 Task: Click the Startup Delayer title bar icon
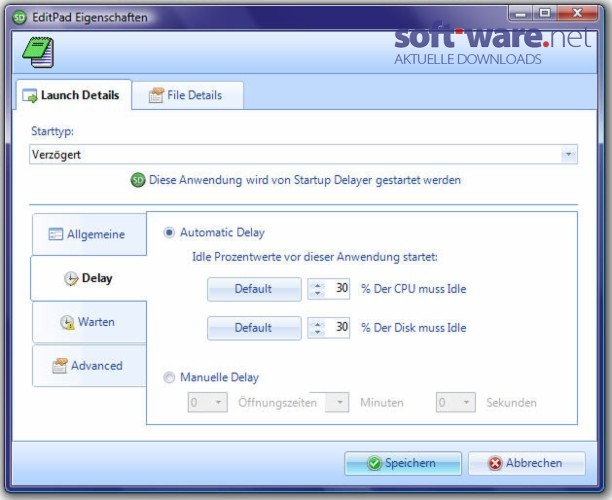click(x=20, y=17)
